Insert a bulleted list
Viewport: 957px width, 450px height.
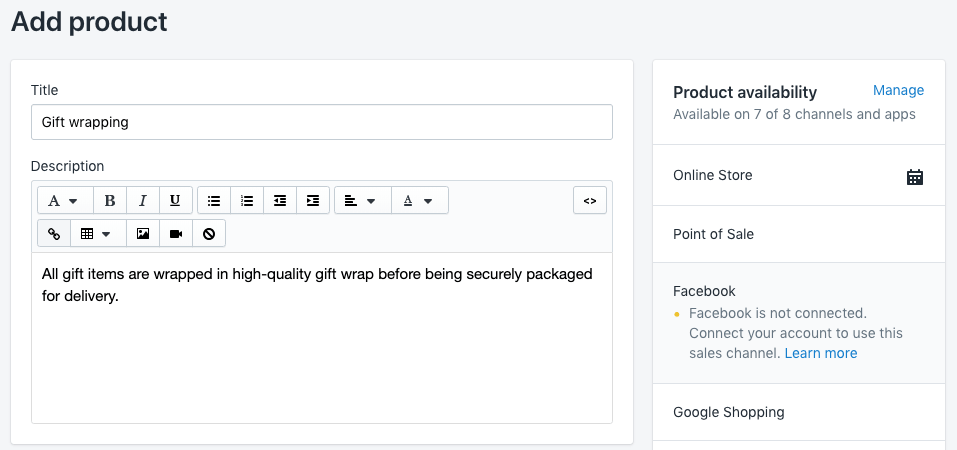pyautogui.click(x=214, y=201)
